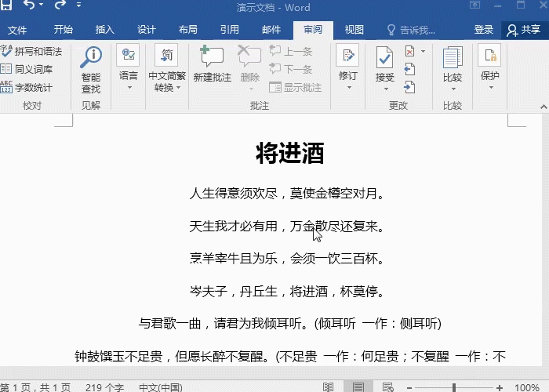This screenshot has height=392, width=549.
Task: Run 拼写和语法 check
Action: click(x=31, y=52)
